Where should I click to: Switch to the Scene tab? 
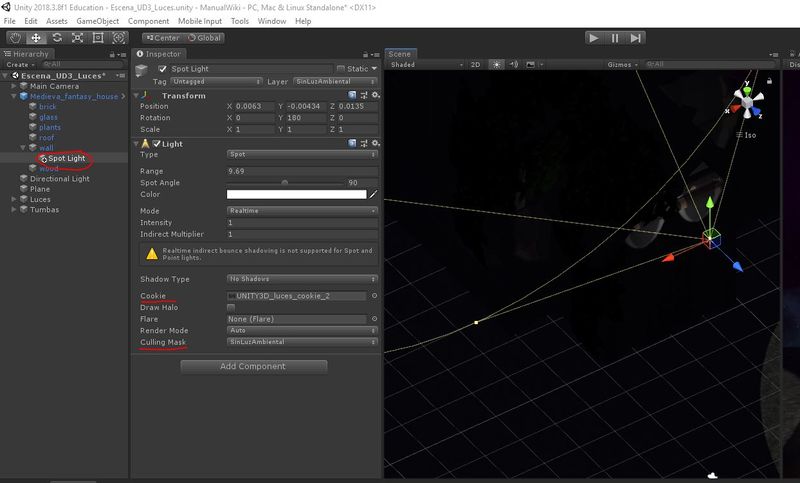tap(400, 54)
